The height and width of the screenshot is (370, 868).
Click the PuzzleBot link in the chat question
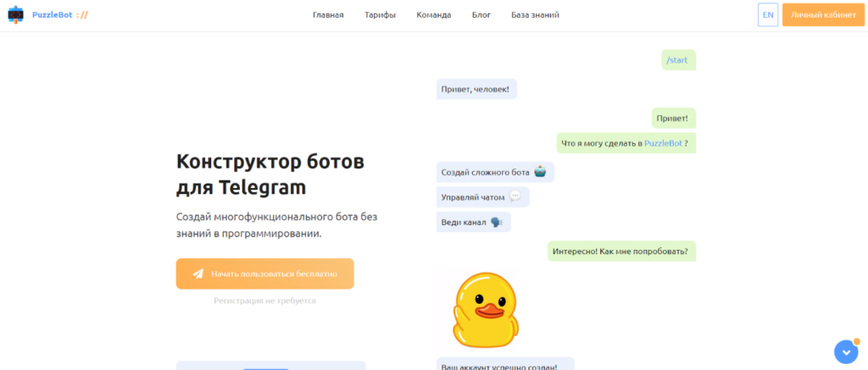663,143
